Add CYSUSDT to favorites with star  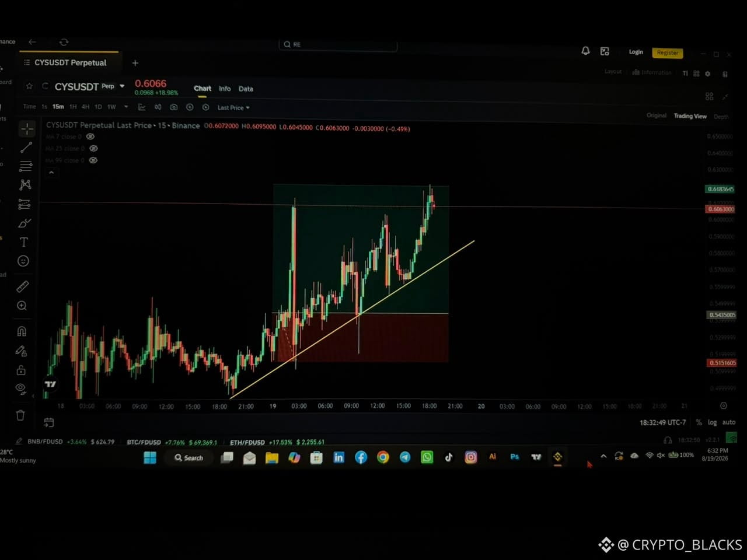click(x=29, y=86)
